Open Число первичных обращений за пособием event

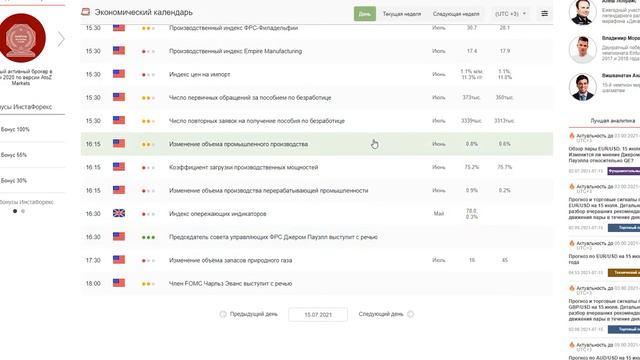250,98
